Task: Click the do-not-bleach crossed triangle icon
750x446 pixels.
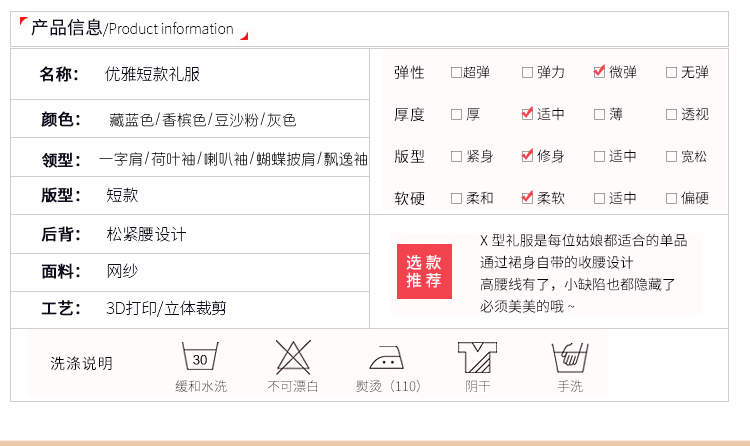Action: [292, 358]
